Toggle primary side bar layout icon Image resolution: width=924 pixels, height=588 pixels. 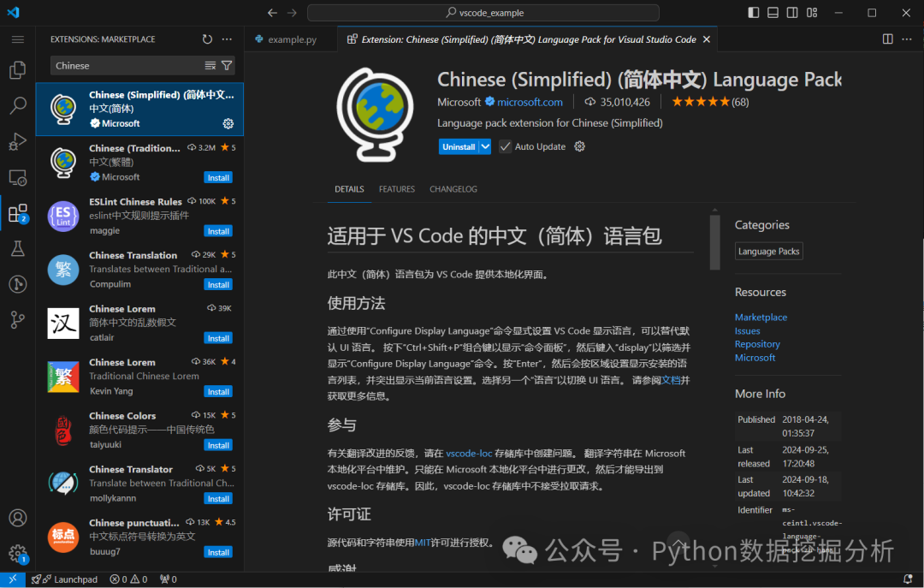click(754, 12)
